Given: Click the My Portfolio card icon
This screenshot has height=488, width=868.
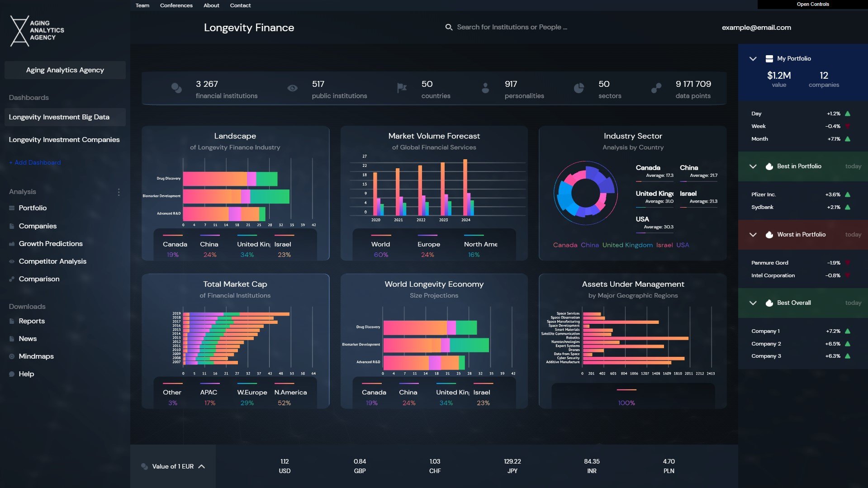Looking at the screenshot, I should (x=769, y=59).
